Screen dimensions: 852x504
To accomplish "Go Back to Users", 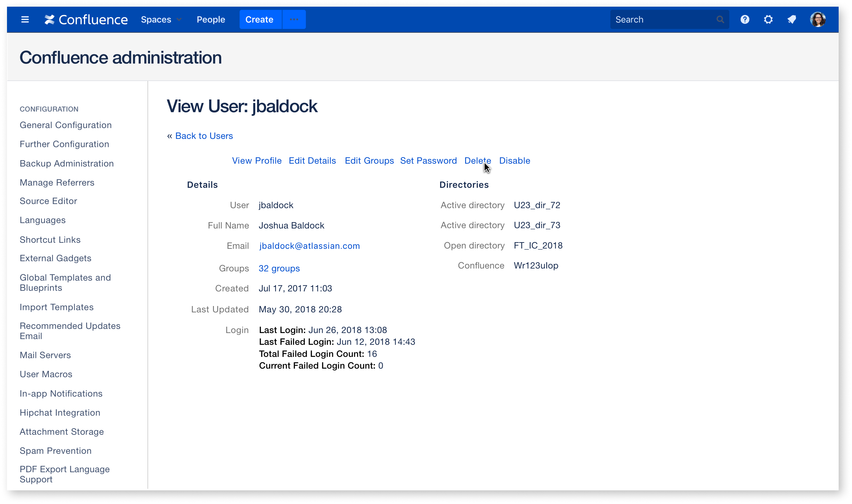I will pos(204,136).
